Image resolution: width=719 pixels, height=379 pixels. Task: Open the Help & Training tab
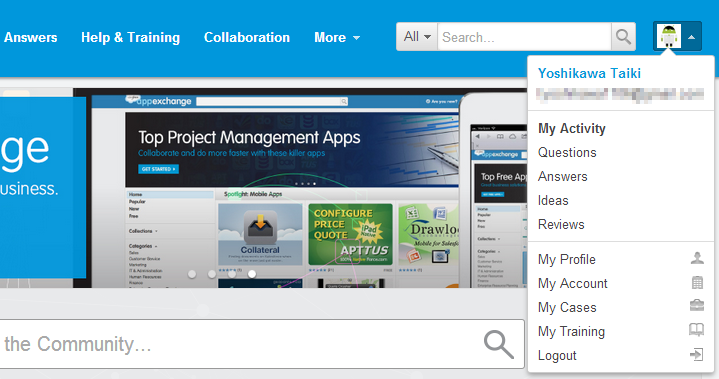pyautogui.click(x=131, y=37)
